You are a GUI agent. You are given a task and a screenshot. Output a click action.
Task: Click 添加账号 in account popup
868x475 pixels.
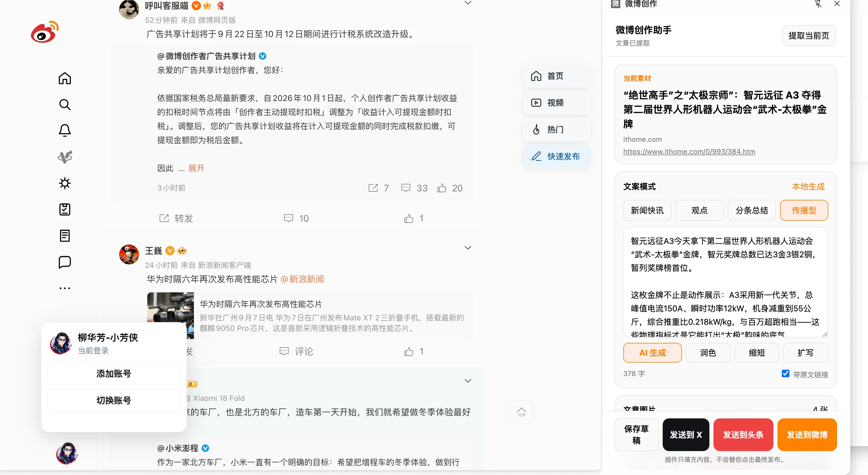(x=114, y=373)
